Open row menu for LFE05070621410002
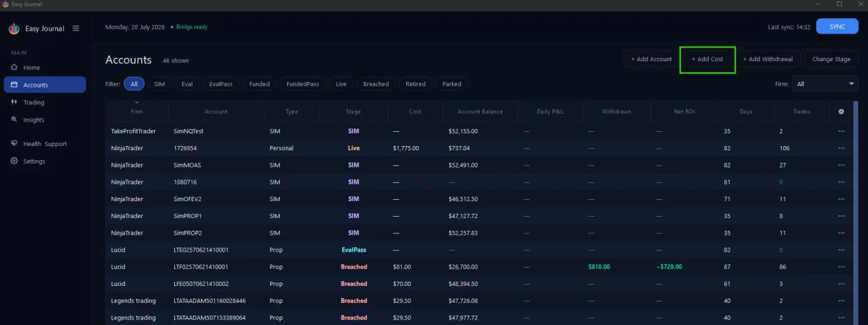Viewport: 868px width, 325px height. (841, 284)
